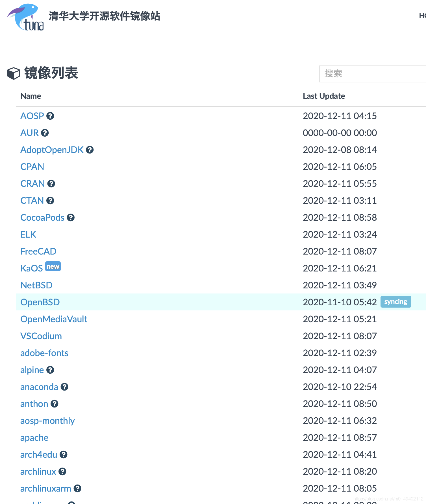Viewport: 426px width, 504px height.
Task: Open help icon next to archlinux
Action: click(x=62, y=472)
